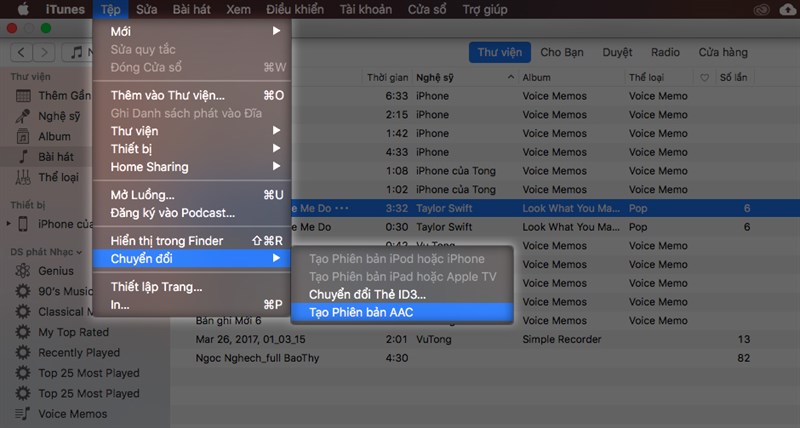
Task: Sort by the Nghệ sỹ column arrow
Action: (511, 77)
